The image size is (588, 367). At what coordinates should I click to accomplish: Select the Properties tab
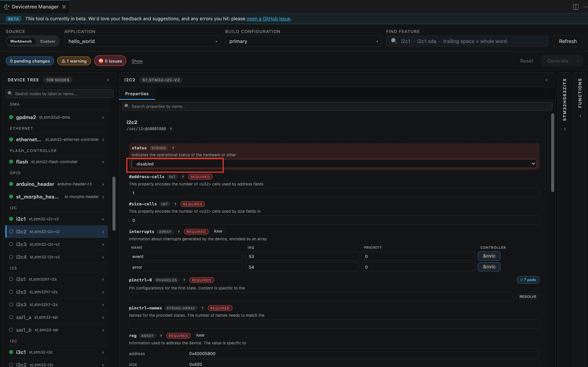tap(137, 94)
